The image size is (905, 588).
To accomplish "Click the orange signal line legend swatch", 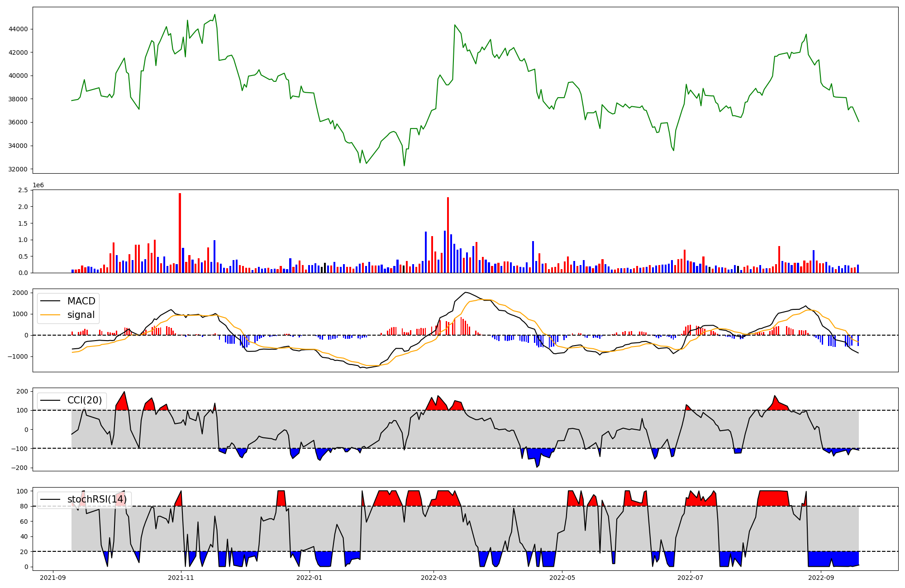I will coord(50,315).
